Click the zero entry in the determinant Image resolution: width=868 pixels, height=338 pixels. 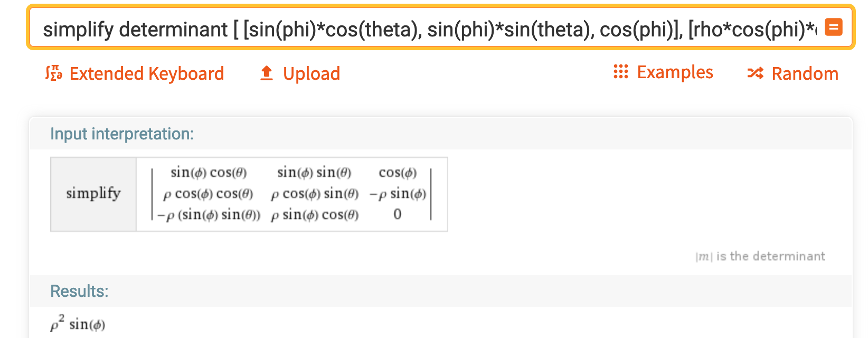(x=398, y=214)
